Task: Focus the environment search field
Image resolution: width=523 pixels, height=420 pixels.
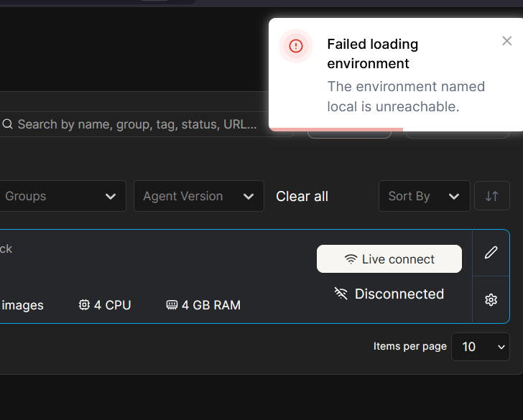Action: click(x=136, y=124)
